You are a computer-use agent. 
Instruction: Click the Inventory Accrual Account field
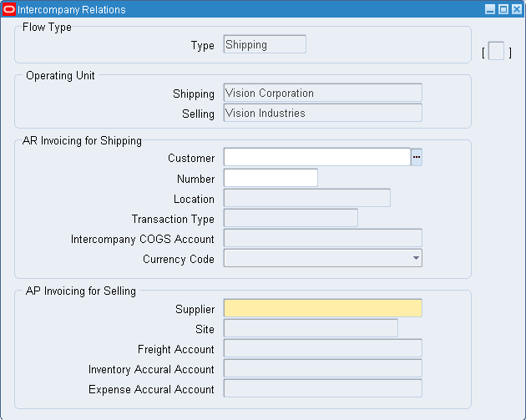(x=322, y=368)
